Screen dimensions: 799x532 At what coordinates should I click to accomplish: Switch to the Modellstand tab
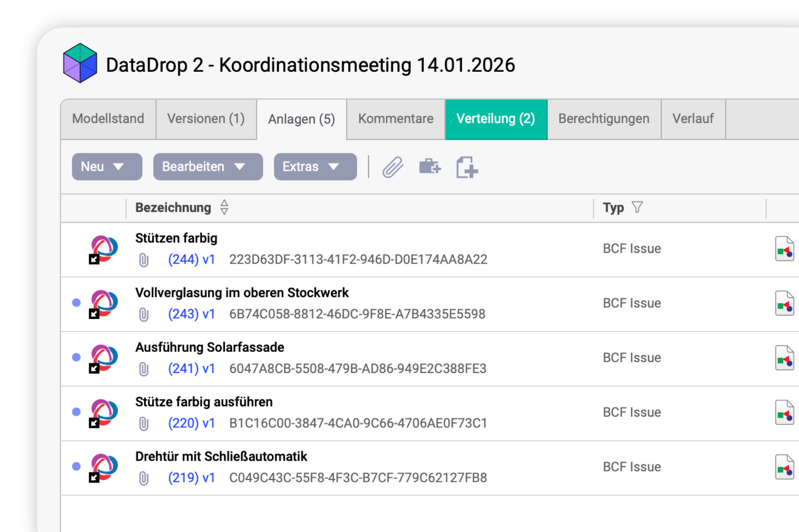pos(108,119)
